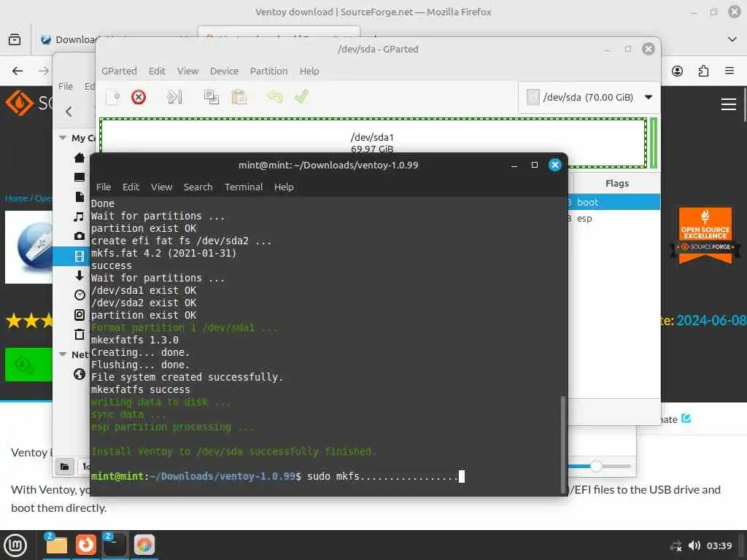Open GParted's Edit menu
Screen dimensions: 747x560
[157, 71]
